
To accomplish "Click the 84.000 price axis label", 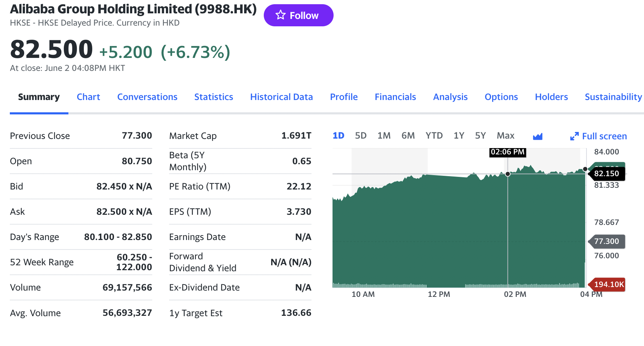I will (x=606, y=152).
